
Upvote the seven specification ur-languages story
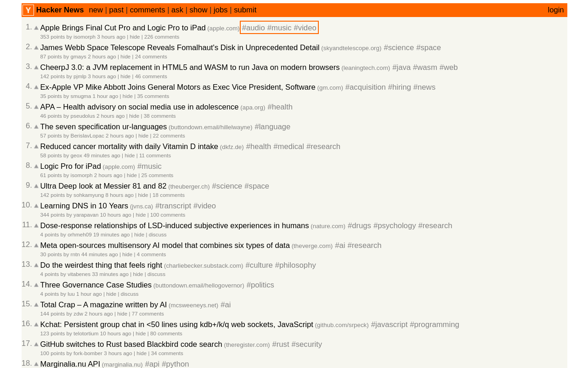pyautogui.click(x=36, y=127)
